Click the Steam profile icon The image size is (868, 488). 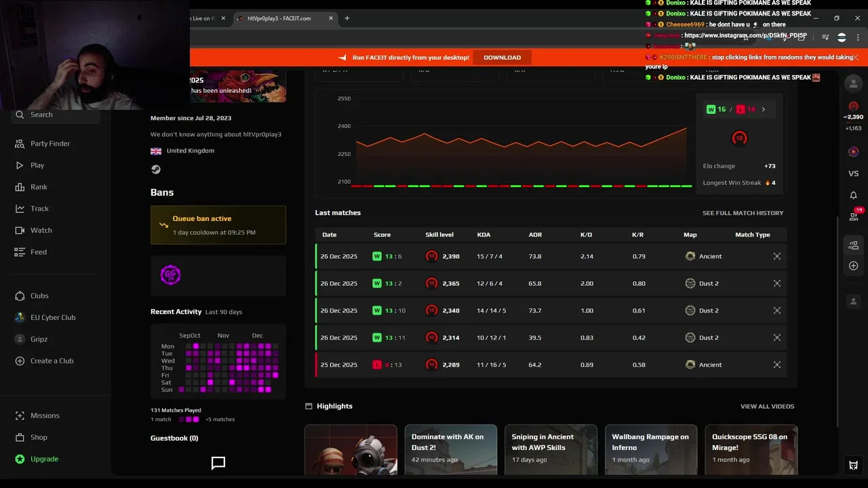pyautogui.click(x=156, y=169)
